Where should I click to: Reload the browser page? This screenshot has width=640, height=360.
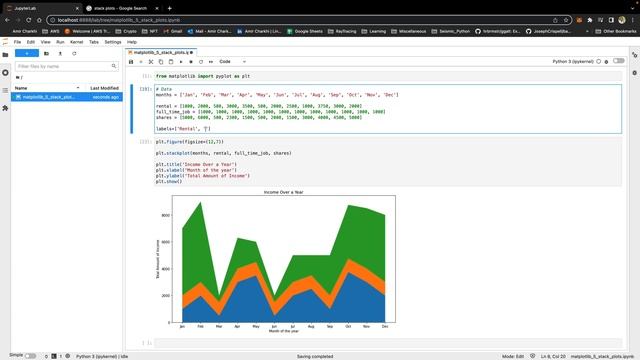click(x=29, y=20)
